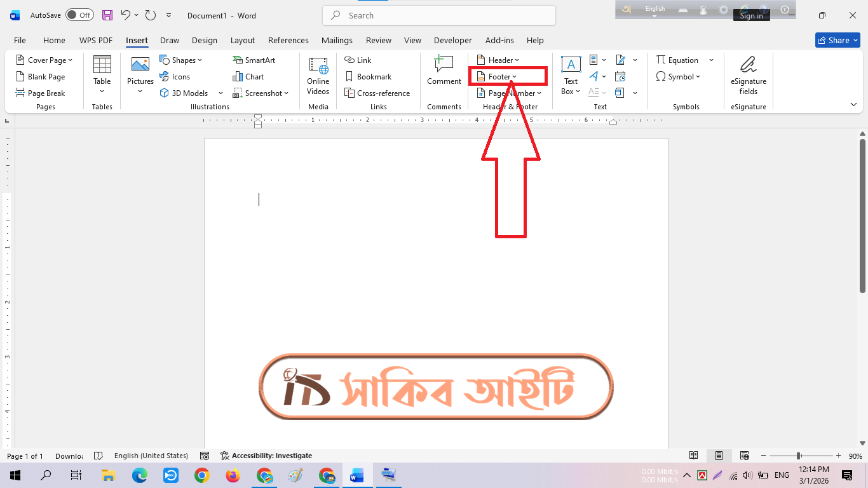Add a new Comment
The image size is (868, 488).
[x=444, y=70]
